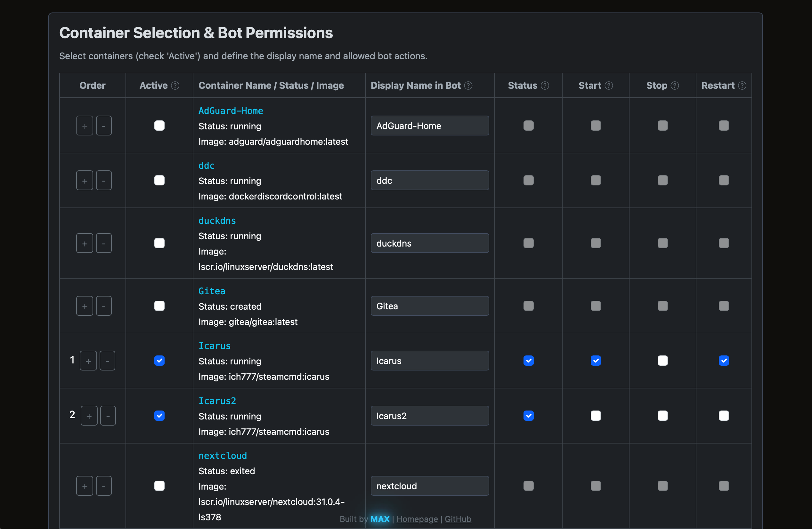Enable Start permission for Icarus2

(x=596, y=416)
